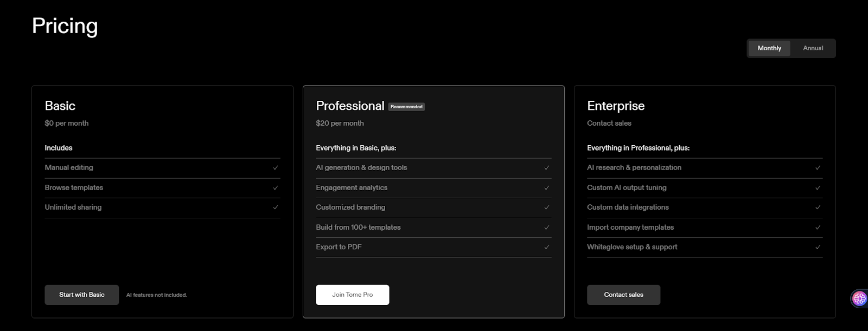
Task: Click the Customized branding feature text
Action: [x=350, y=207]
